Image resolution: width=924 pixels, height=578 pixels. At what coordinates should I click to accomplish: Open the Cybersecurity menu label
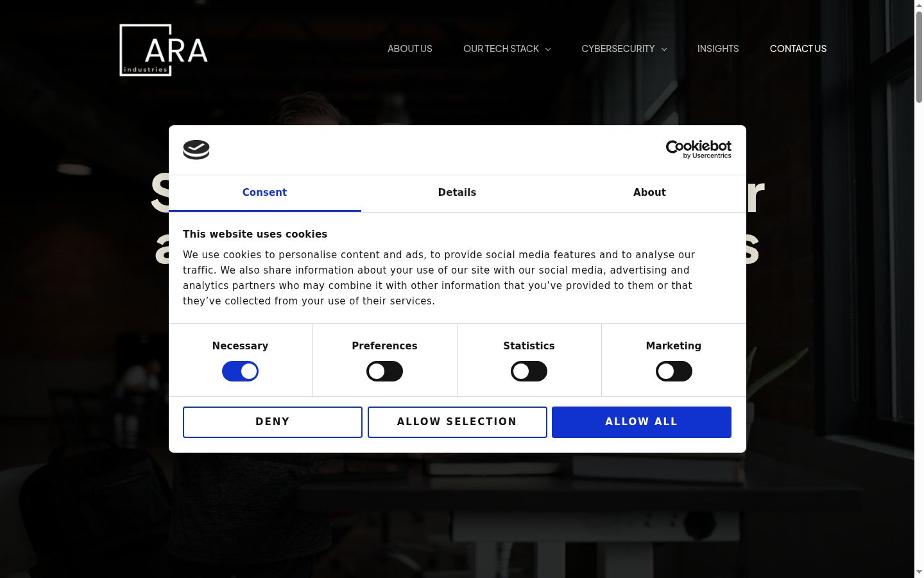[x=618, y=49]
